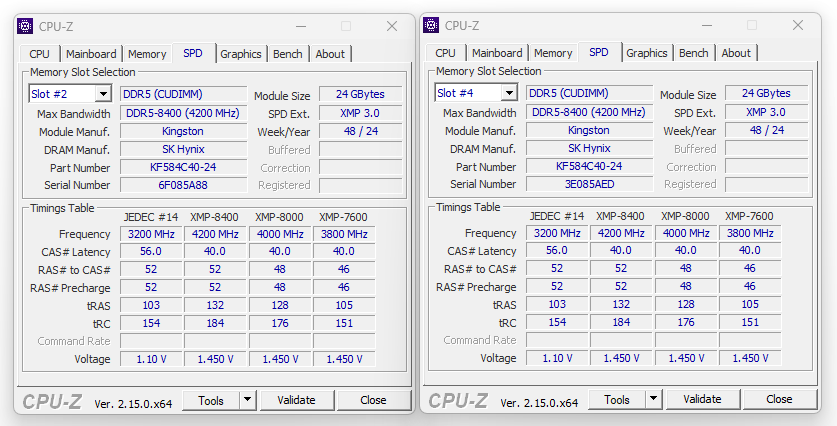Click the 24 GBytes module size in left window
The image size is (837, 426).
(360, 94)
